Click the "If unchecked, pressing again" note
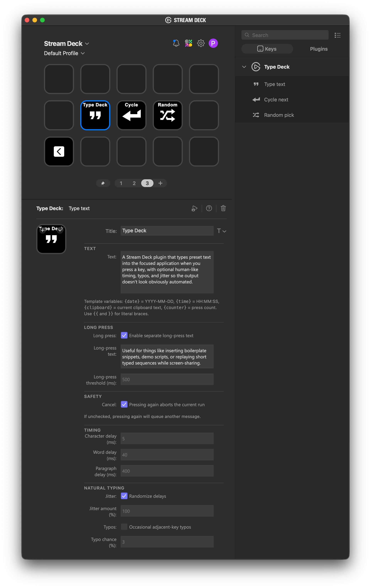The width and height of the screenshot is (371, 588). coord(142,416)
